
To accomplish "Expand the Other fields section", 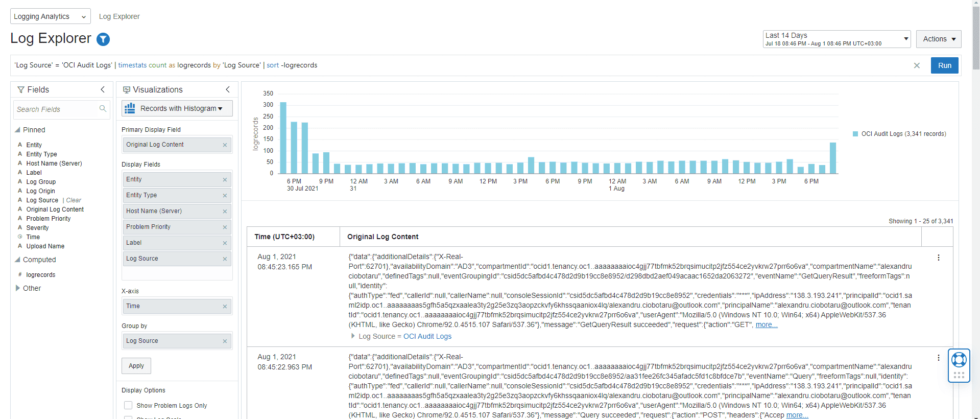I will point(18,288).
